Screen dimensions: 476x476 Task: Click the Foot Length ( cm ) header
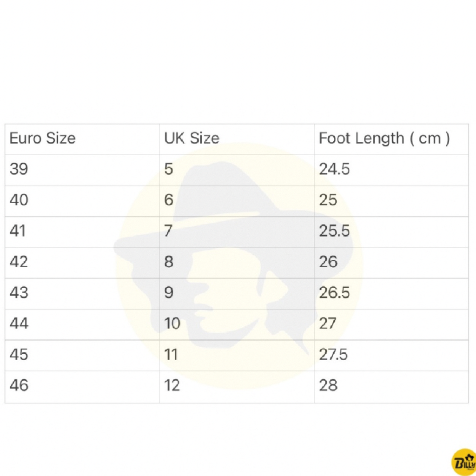384,139
